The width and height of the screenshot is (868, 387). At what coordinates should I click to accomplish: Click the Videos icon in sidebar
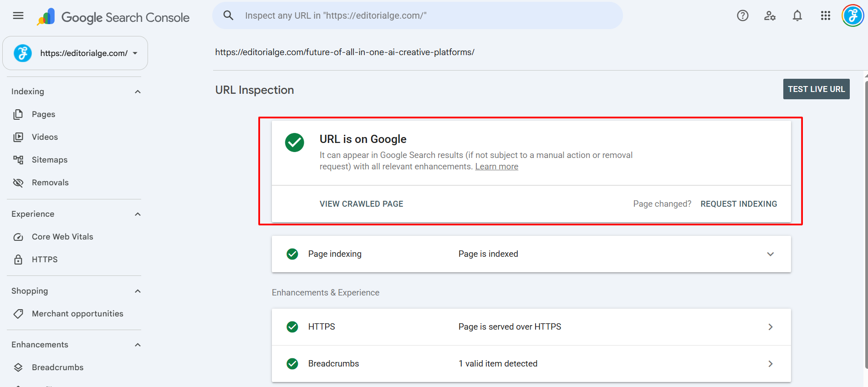18,137
